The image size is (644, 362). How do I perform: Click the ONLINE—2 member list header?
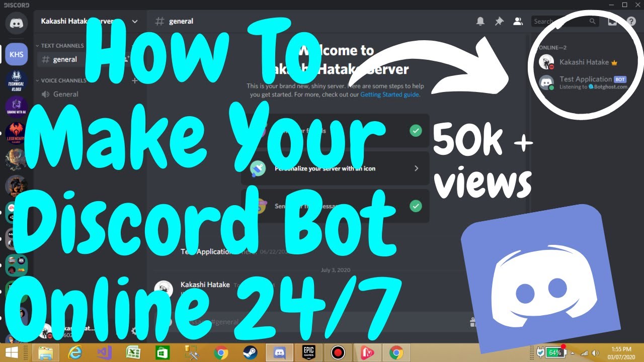click(x=552, y=48)
